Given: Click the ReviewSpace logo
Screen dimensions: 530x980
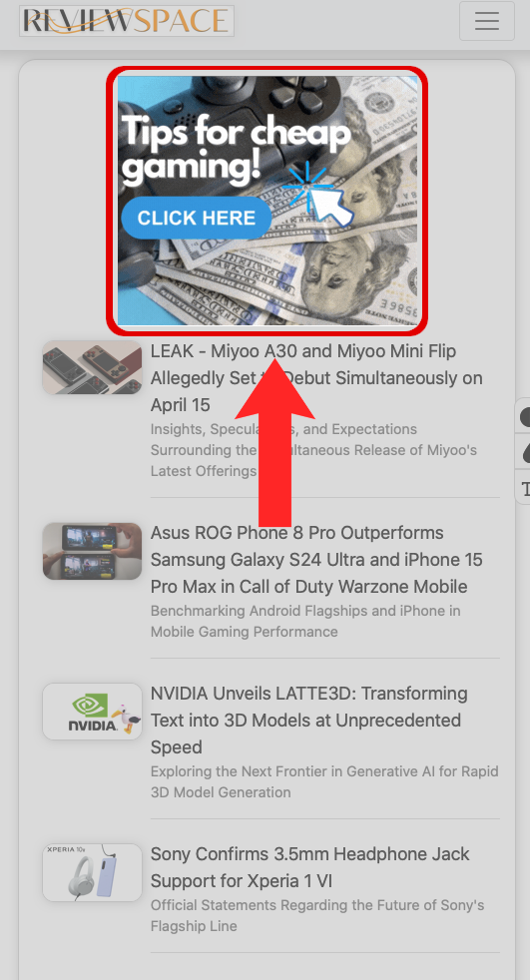Looking at the screenshot, I should [127, 21].
